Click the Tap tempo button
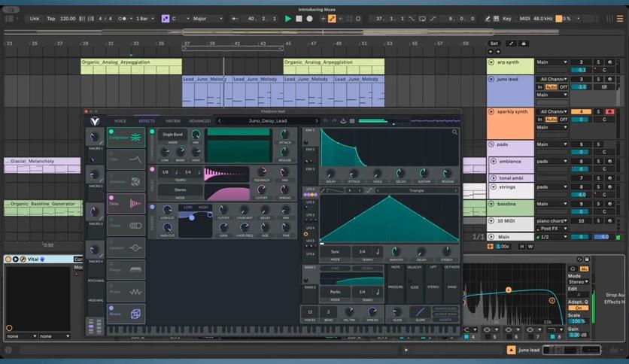Image resolution: width=629 pixels, height=364 pixels. pyautogui.click(x=51, y=19)
